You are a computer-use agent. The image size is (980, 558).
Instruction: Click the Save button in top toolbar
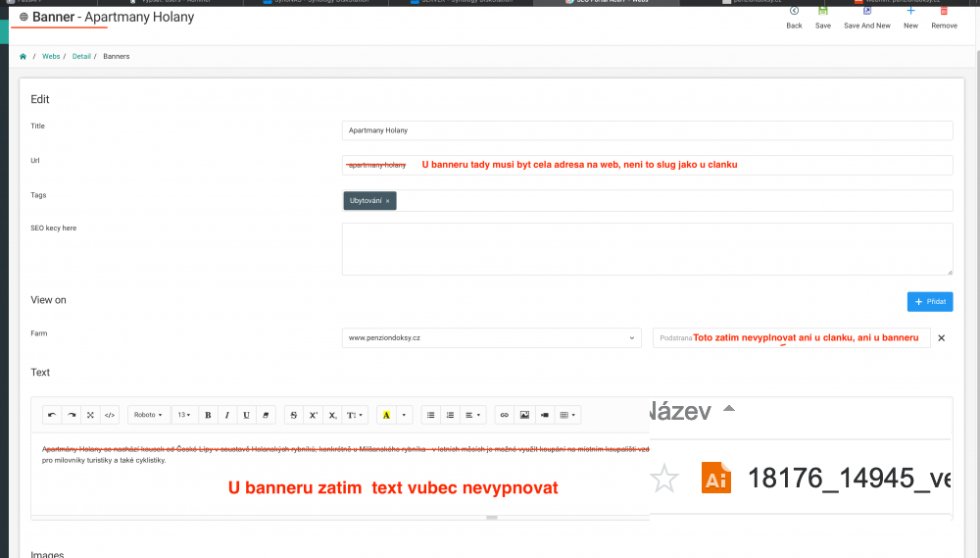pos(823,17)
